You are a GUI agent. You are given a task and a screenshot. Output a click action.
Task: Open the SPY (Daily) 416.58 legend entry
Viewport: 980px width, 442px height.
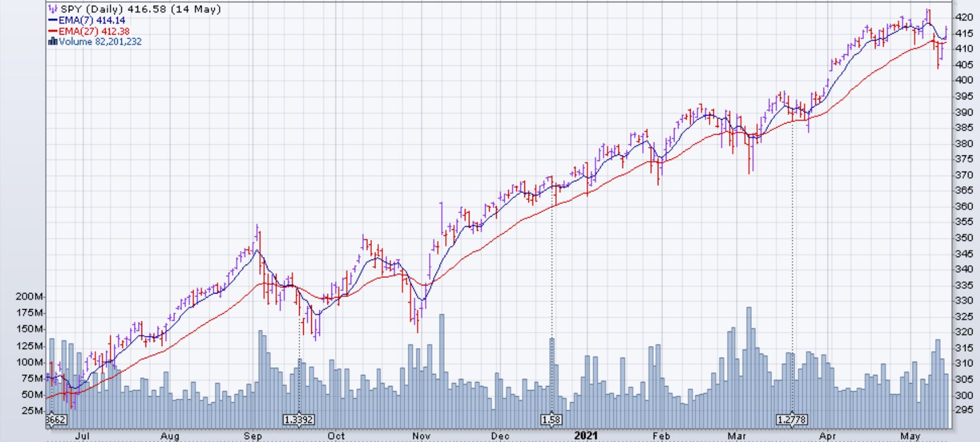[x=140, y=9]
